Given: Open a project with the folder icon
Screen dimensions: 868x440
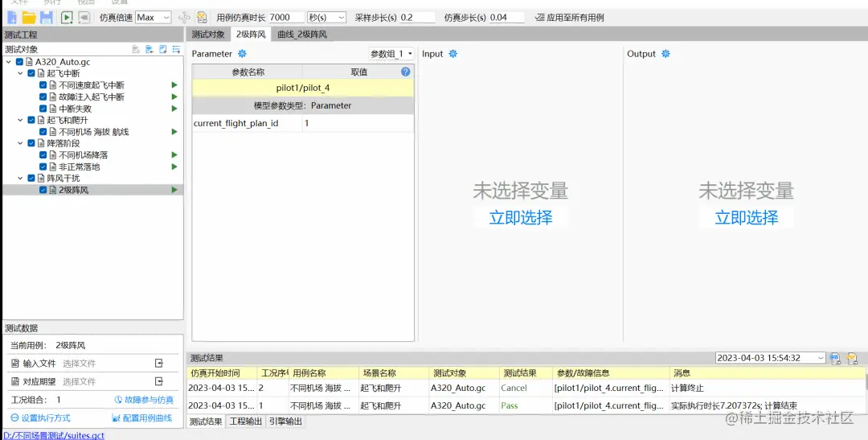Looking at the screenshot, I should [29, 17].
